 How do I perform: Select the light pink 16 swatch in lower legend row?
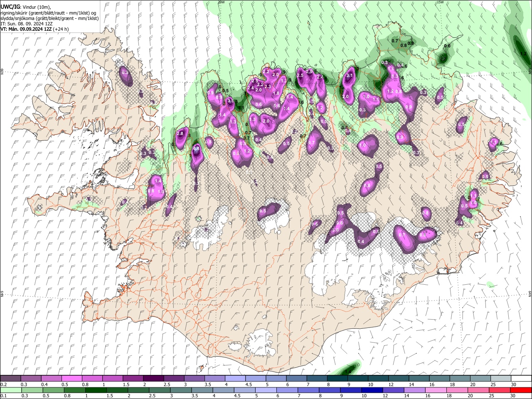436,390
